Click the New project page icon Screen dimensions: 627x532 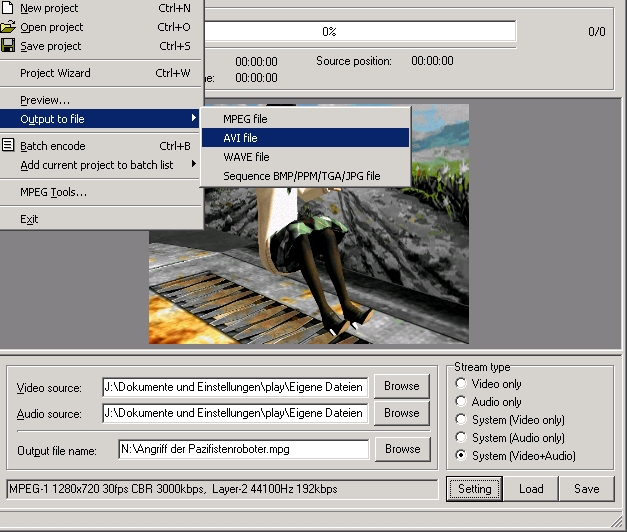pos(8,8)
